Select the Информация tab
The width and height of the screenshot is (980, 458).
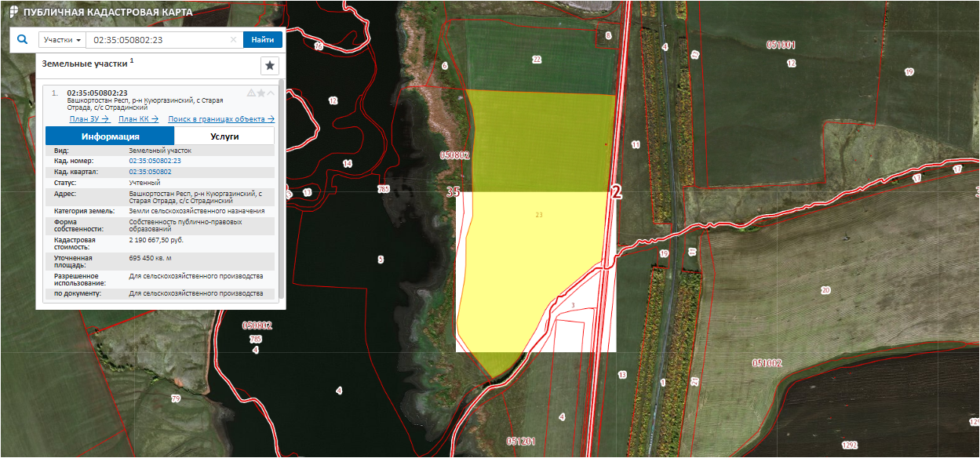(x=110, y=136)
